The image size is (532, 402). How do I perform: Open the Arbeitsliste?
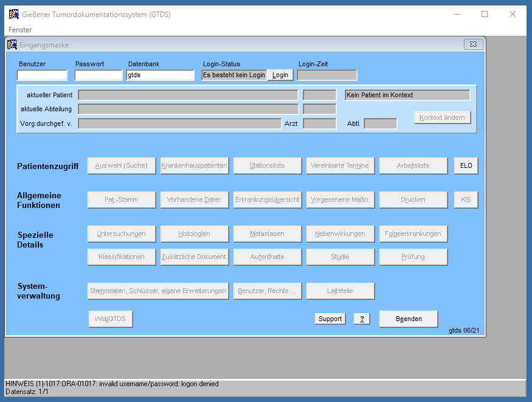pyautogui.click(x=413, y=165)
